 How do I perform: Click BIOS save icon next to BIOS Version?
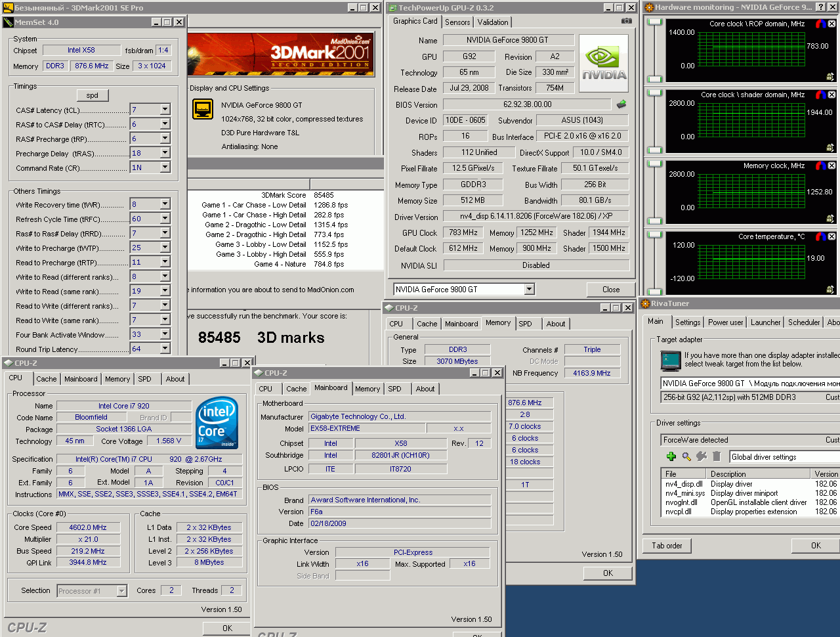pyautogui.click(x=621, y=104)
